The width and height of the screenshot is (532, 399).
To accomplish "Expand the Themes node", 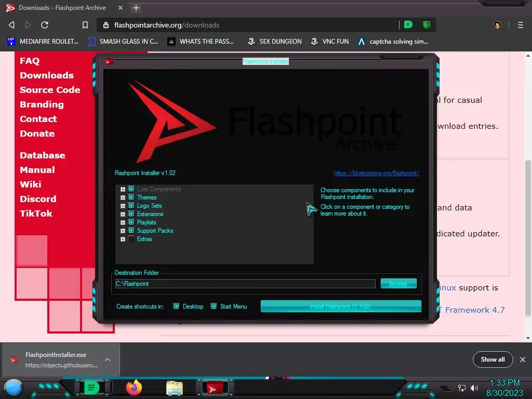I will tap(123, 197).
